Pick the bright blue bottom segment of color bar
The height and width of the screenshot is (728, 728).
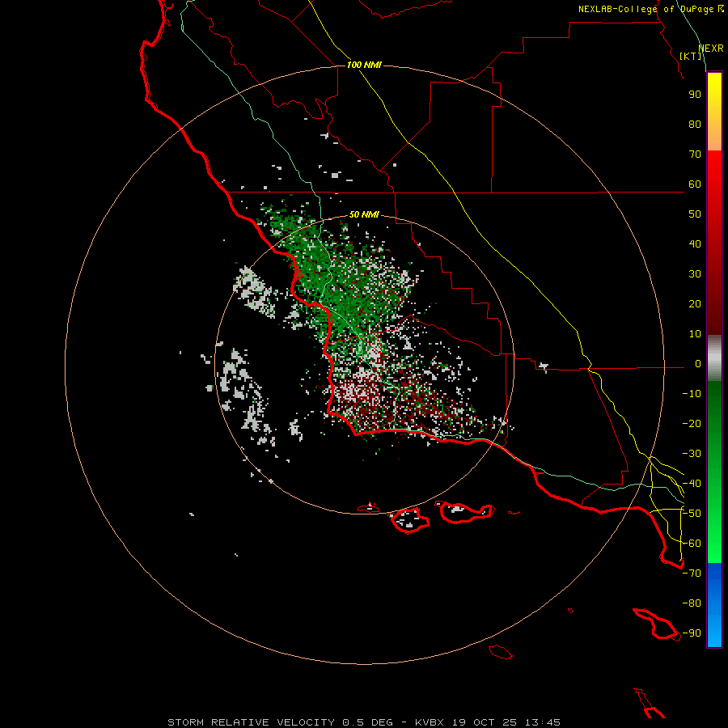pyautogui.click(x=714, y=629)
